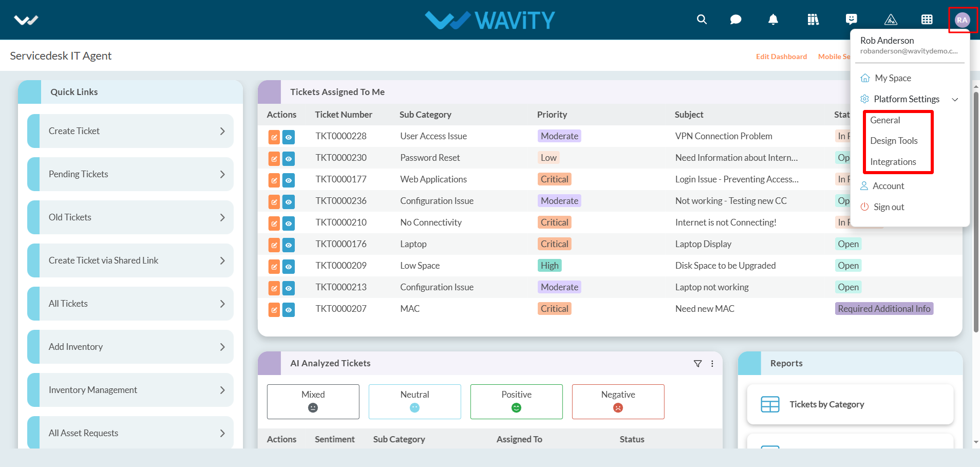Click filter funnel in AI Analyzed Tickets

pyautogui.click(x=698, y=364)
